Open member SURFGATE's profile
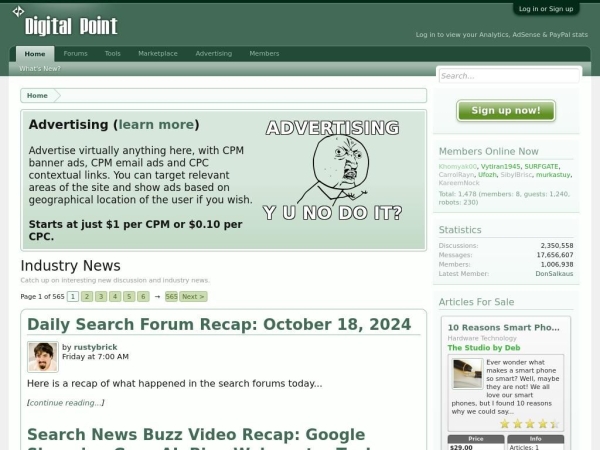The height and width of the screenshot is (450, 600). (x=541, y=167)
